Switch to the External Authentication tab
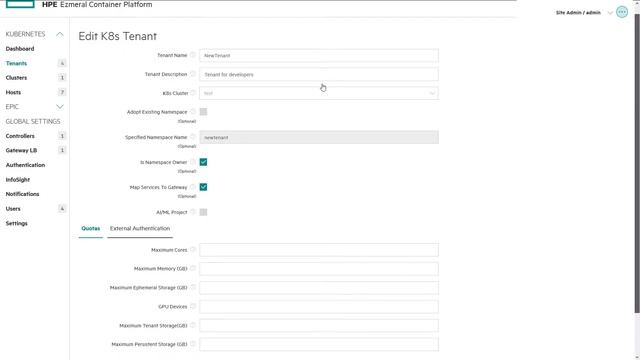This screenshot has width=640, height=360. click(140, 229)
